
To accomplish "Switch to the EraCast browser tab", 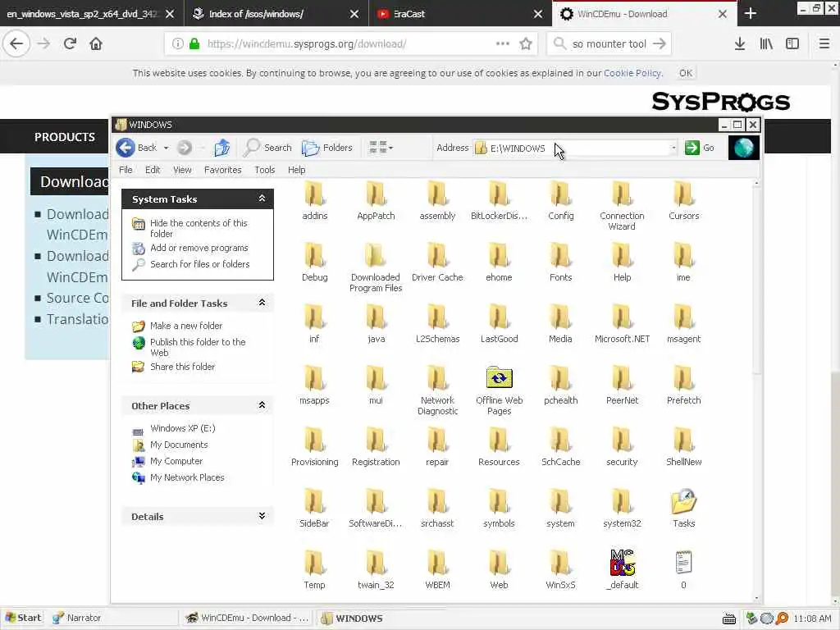I will click(x=459, y=14).
